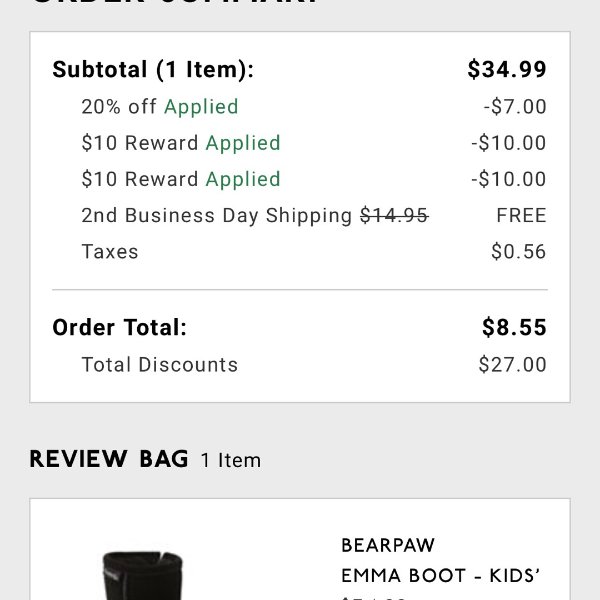Viewport: 600px width, 600px height.
Task: Click the Total Discounts label
Action: tap(160, 364)
